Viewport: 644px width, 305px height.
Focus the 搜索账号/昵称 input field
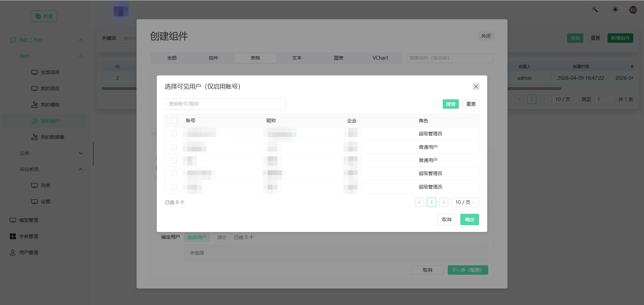[x=226, y=104]
